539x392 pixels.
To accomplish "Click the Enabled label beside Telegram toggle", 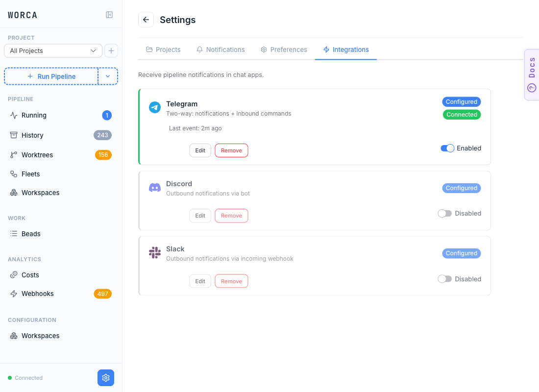I will point(469,148).
